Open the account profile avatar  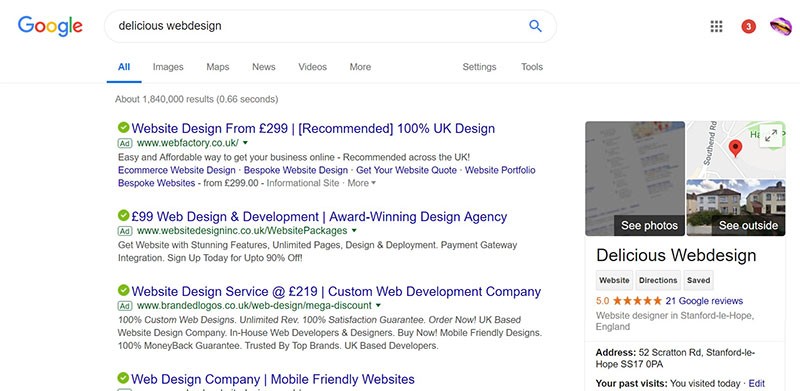(x=781, y=27)
